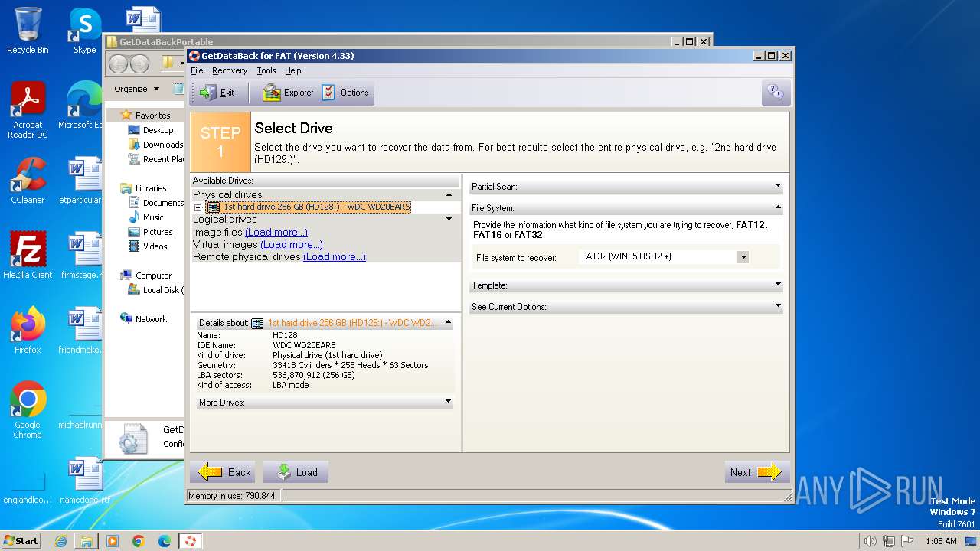Select Desktop in Explorer favorites
Viewport: 980px width, 551px height.
click(158, 130)
